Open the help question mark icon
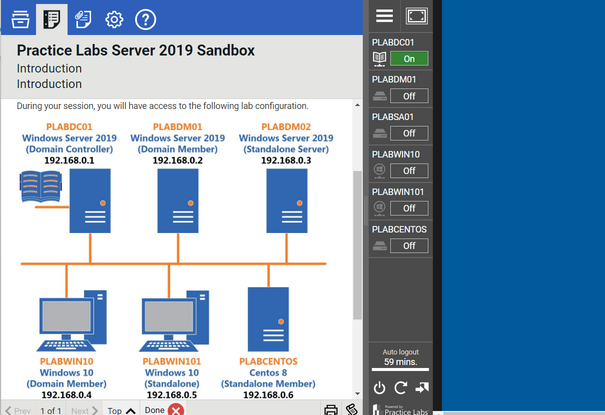This screenshot has width=605, height=415. click(x=145, y=18)
